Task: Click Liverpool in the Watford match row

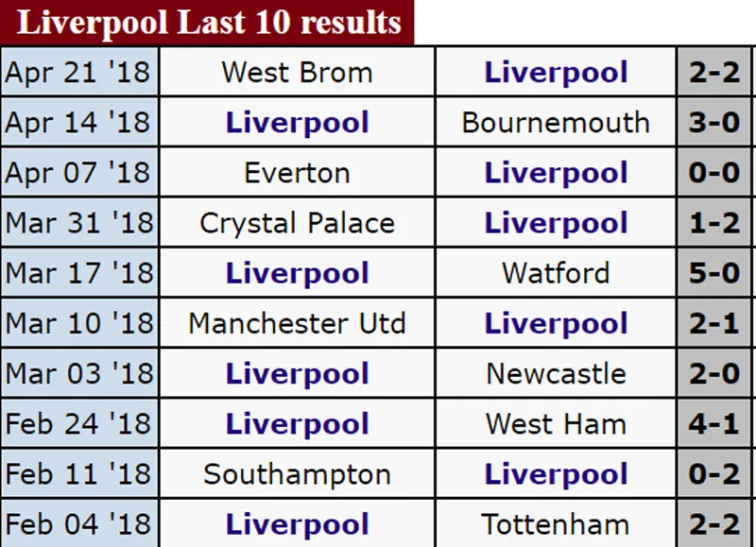Action: [x=297, y=273]
